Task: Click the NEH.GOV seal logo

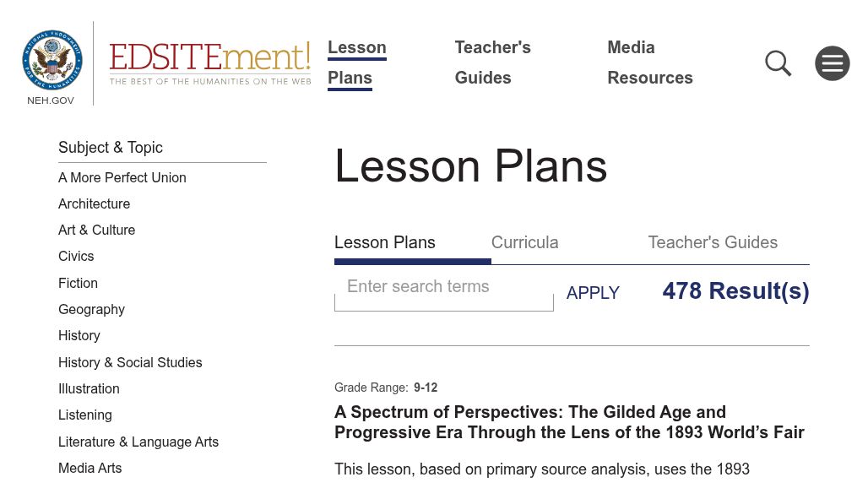Action: point(52,61)
